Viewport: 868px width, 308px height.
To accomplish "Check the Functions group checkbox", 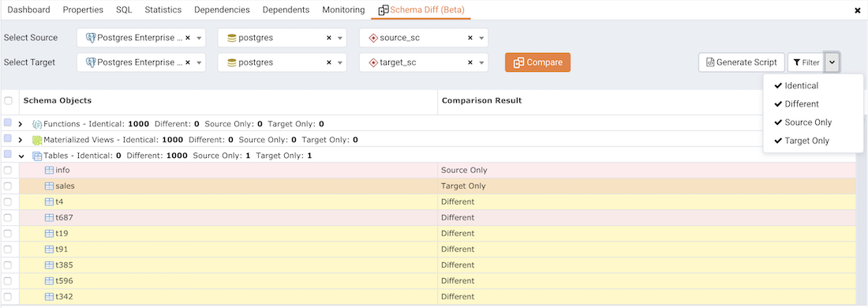I will coord(8,122).
